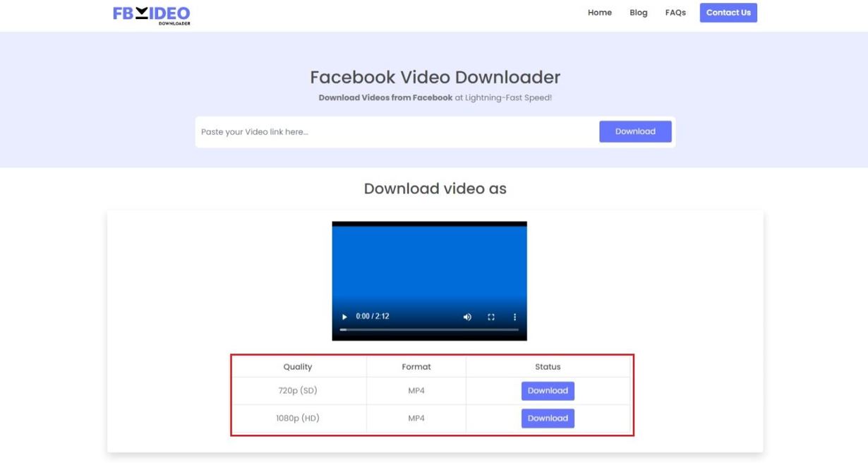This screenshot has width=868, height=475.
Task: Play the video preview
Action: click(x=344, y=317)
